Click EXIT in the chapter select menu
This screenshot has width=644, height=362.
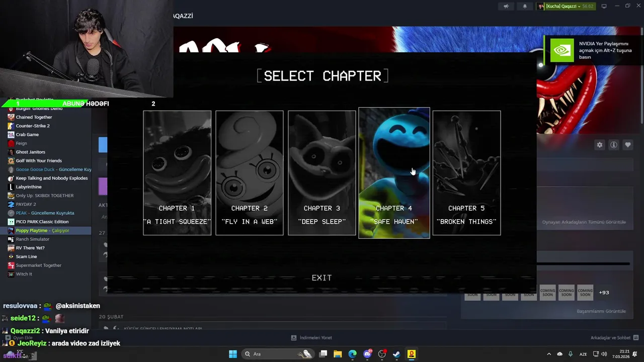[321, 278]
